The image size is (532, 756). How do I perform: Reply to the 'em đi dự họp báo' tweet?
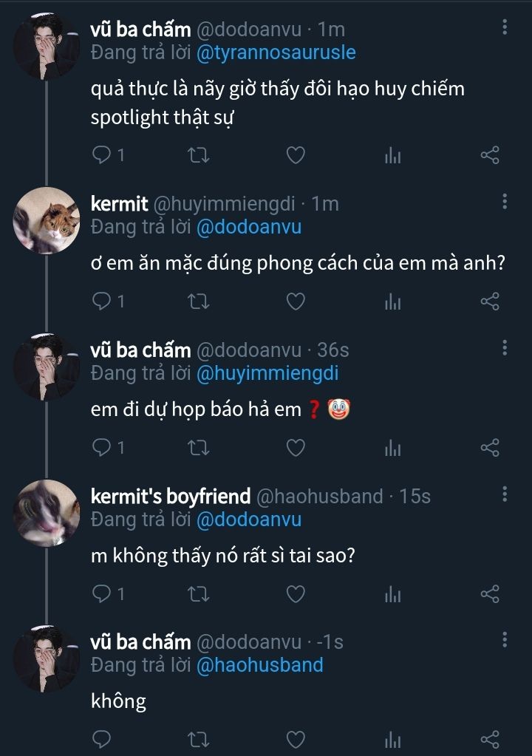103,448
